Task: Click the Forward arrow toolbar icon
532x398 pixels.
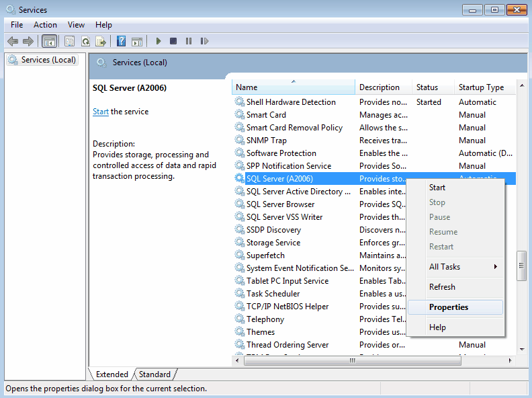Action: click(28, 42)
